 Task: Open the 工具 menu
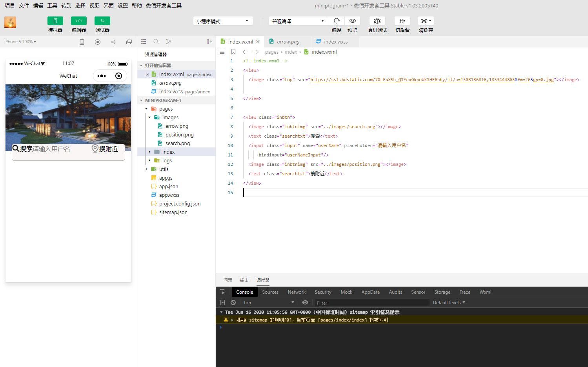pos(52,5)
